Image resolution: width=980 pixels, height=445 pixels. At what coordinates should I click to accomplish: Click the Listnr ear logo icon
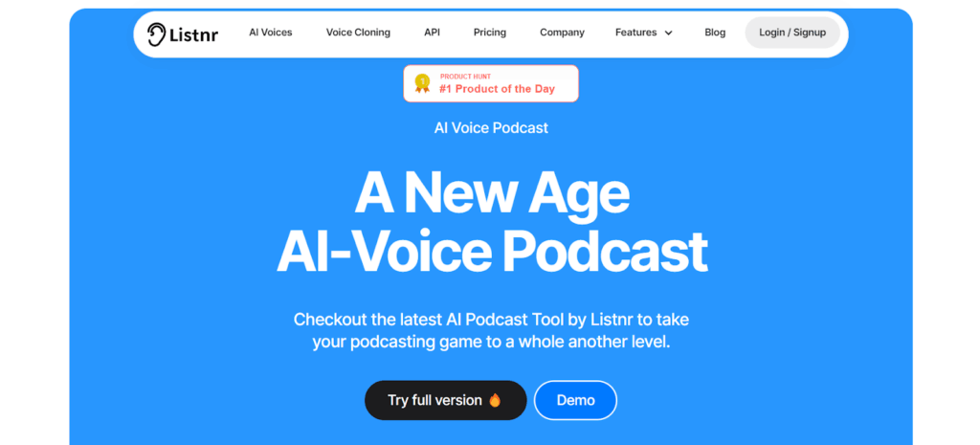[156, 33]
